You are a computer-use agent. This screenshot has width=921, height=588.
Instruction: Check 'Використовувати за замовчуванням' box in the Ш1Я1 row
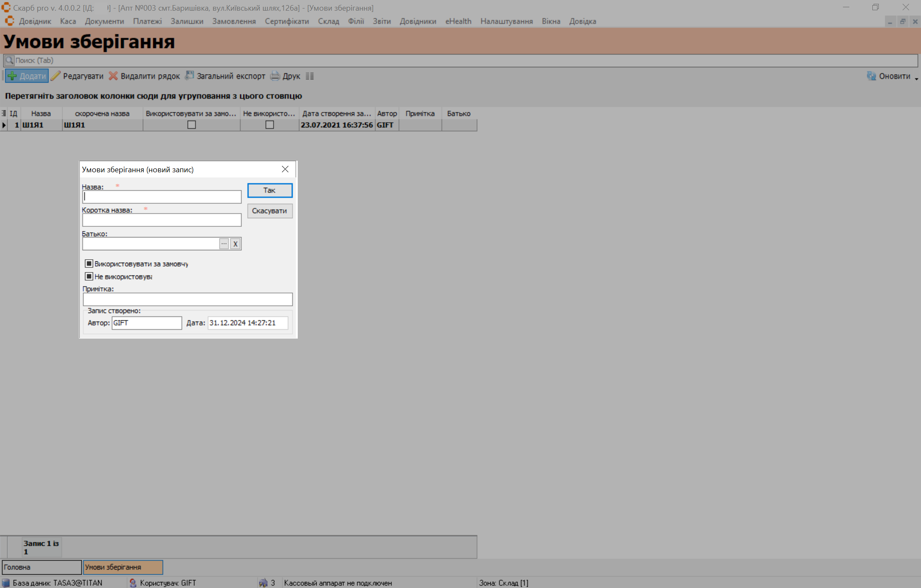[192, 125]
